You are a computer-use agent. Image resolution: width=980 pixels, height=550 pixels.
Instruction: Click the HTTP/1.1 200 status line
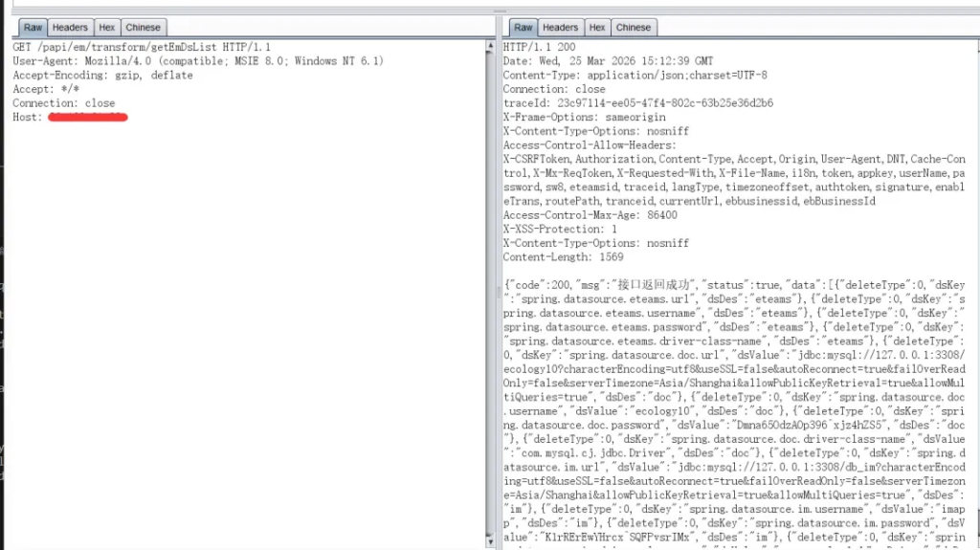click(x=540, y=47)
